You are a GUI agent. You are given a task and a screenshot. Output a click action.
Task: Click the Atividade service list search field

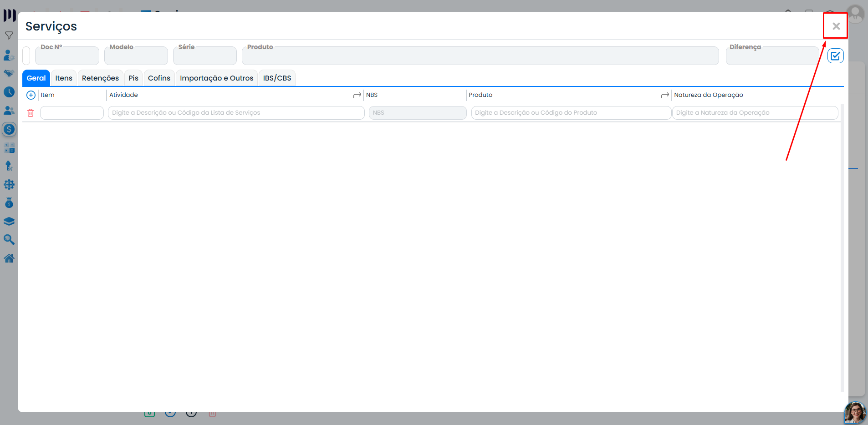pyautogui.click(x=236, y=113)
